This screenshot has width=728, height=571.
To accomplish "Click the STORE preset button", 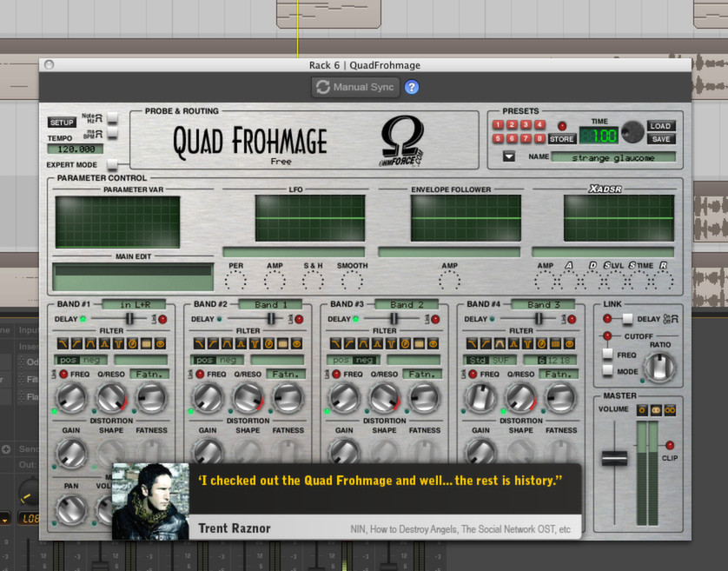I will pyautogui.click(x=561, y=139).
